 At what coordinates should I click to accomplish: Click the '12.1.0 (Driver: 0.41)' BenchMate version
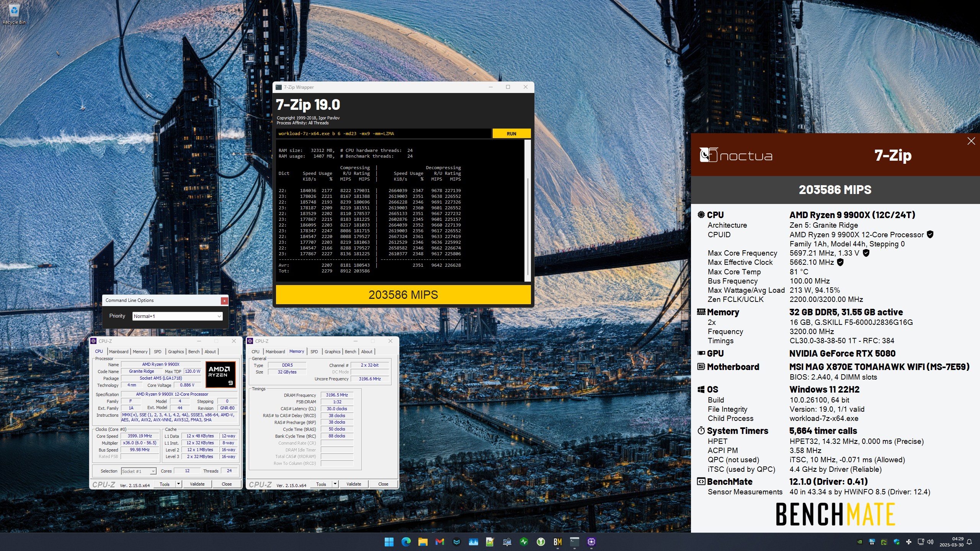tap(828, 482)
